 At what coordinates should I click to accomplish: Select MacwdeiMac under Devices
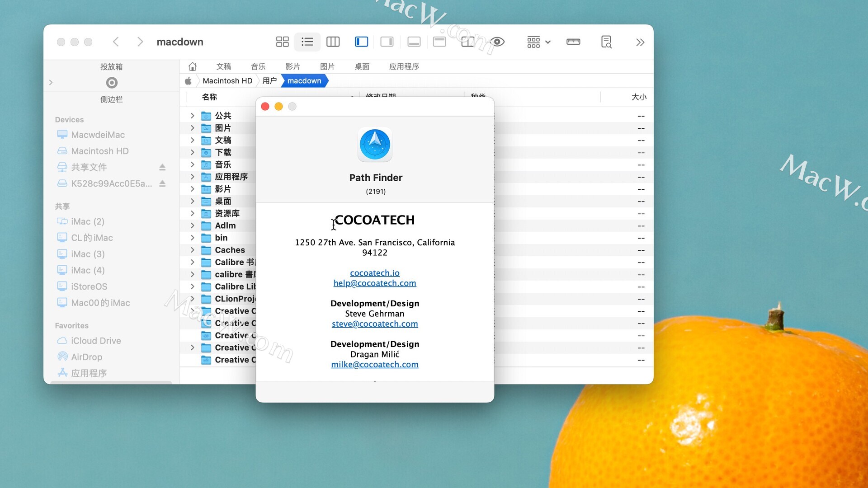98,135
